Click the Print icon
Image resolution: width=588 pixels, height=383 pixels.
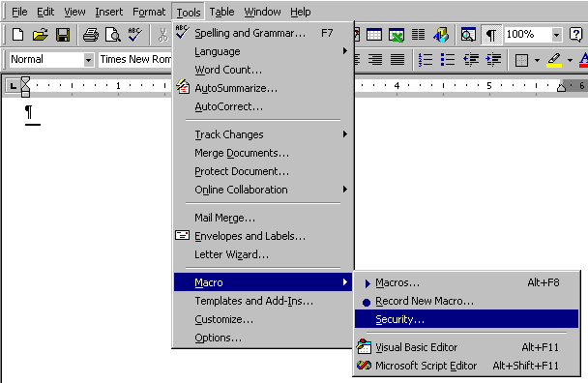90,35
